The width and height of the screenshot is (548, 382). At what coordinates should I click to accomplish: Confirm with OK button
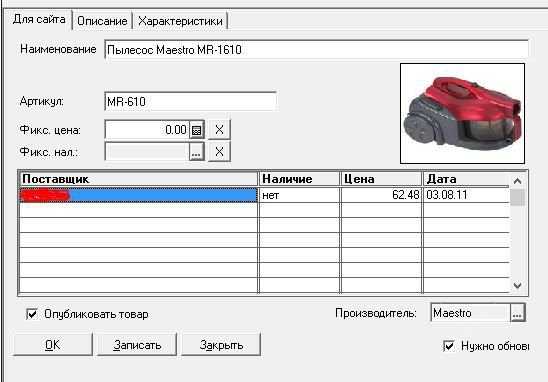(53, 345)
